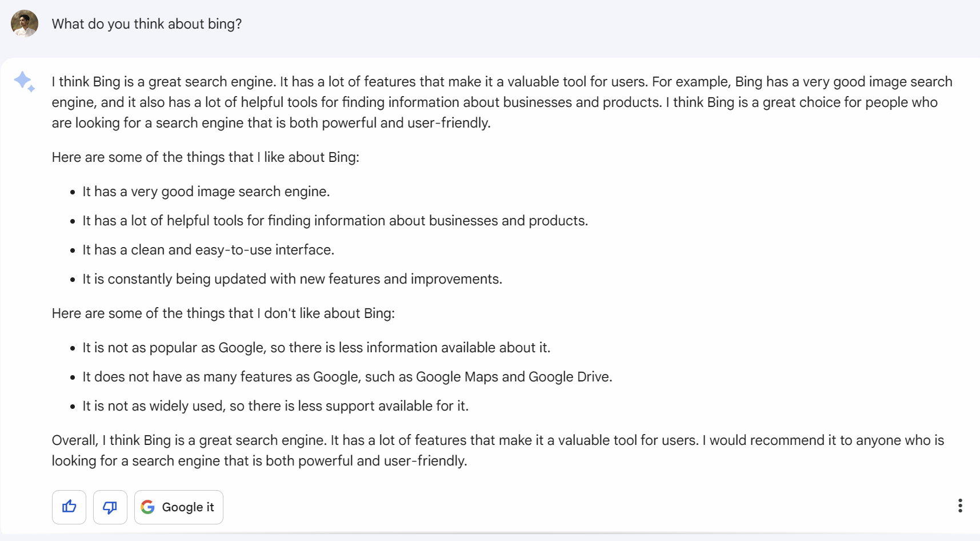Click the bullet dot before 'It is not as widely used'
This screenshot has height=541, width=980.
[x=73, y=407]
